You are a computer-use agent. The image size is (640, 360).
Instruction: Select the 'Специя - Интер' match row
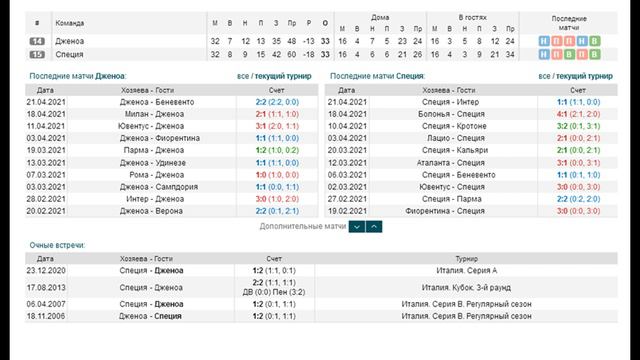click(x=471, y=102)
